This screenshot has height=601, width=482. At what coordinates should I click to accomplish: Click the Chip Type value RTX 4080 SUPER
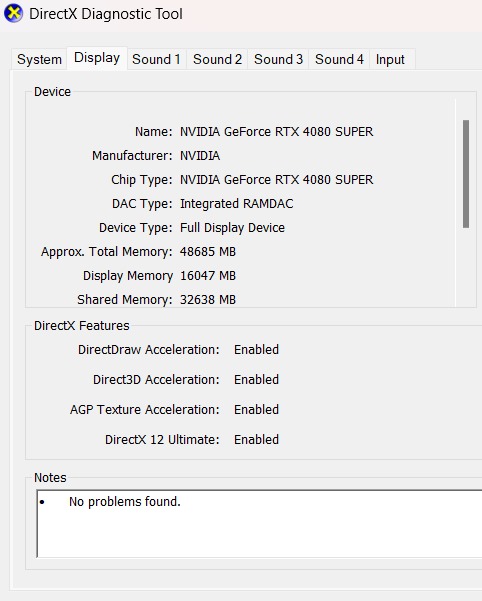[x=276, y=179]
